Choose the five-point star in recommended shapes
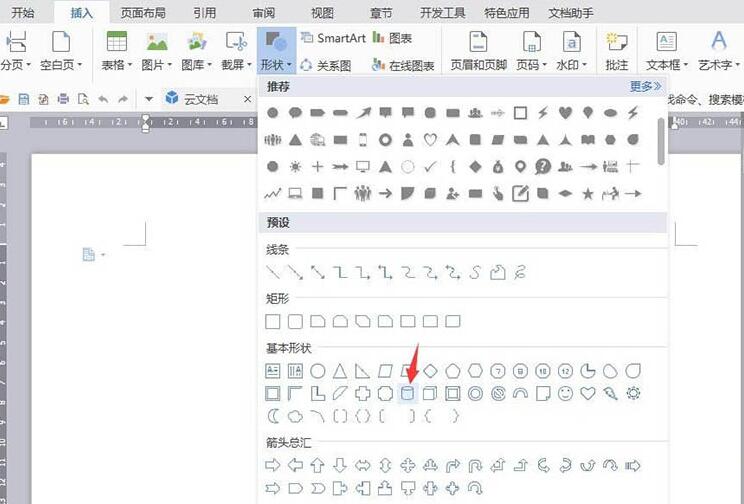The height and width of the screenshot is (504, 744). coord(588,193)
